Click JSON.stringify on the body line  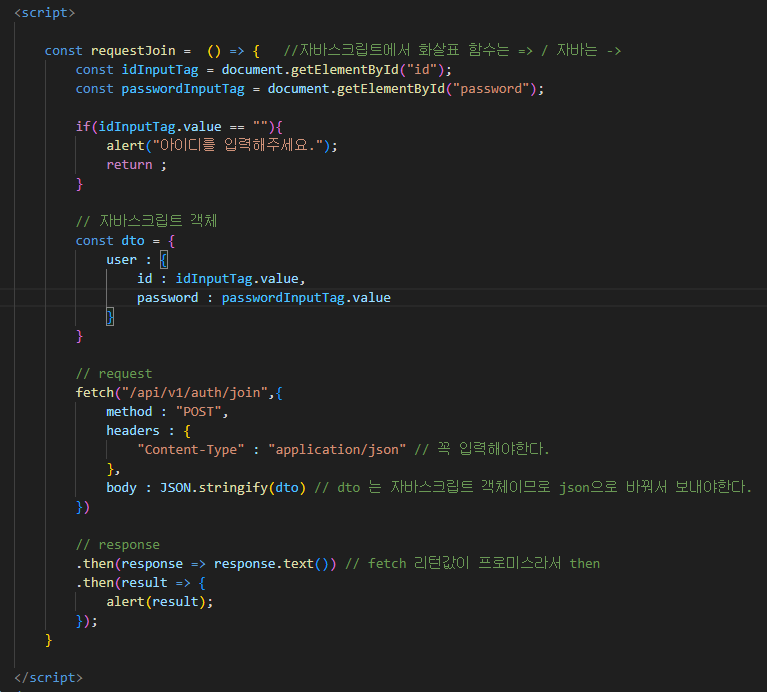tap(214, 488)
